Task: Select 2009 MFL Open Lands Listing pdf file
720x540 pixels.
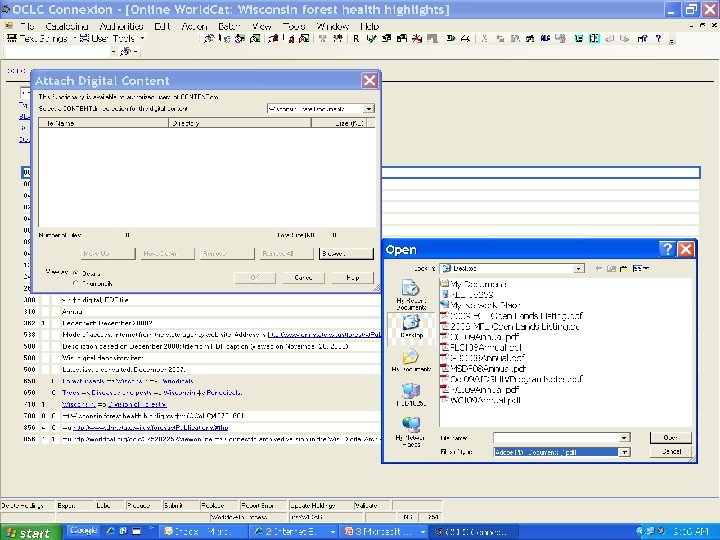Action: pyautogui.click(x=511, y=315)
